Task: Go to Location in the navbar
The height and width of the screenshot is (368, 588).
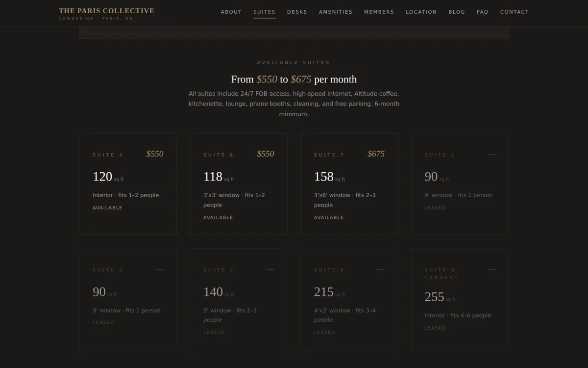Action: pyautogui.click(x=421, y=12)
